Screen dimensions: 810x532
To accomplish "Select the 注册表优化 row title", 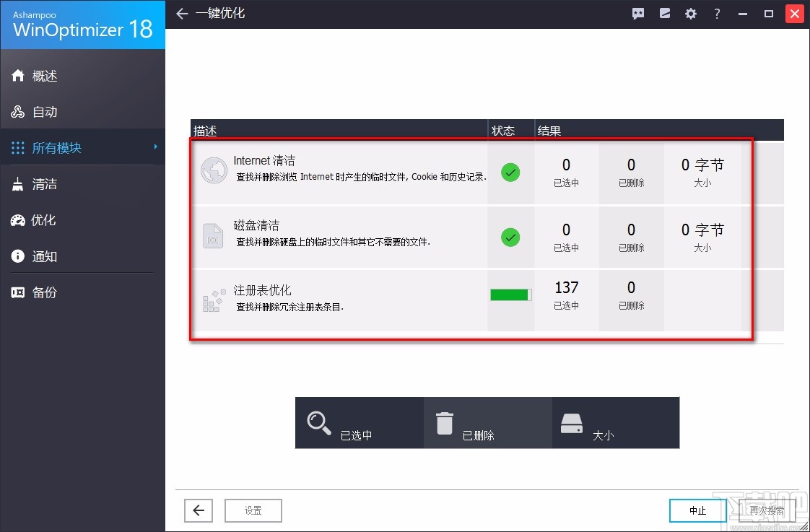I will click(263, 290).
